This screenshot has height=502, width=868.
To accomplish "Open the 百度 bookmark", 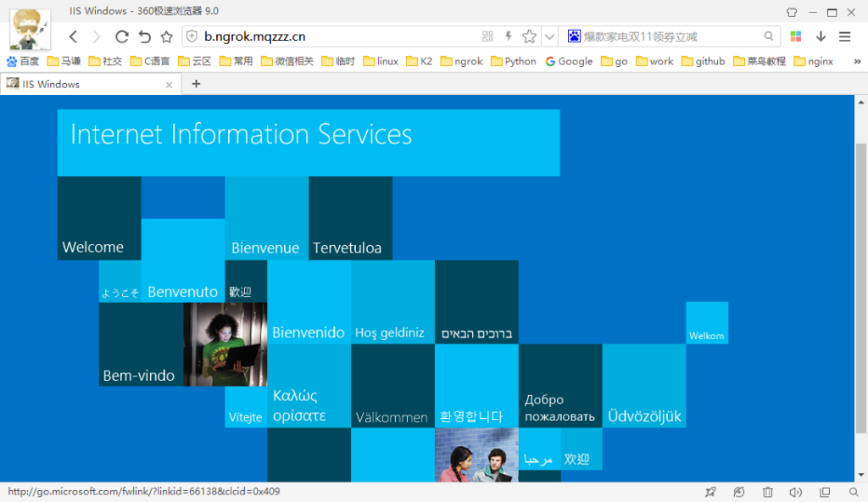I will 23,61.
